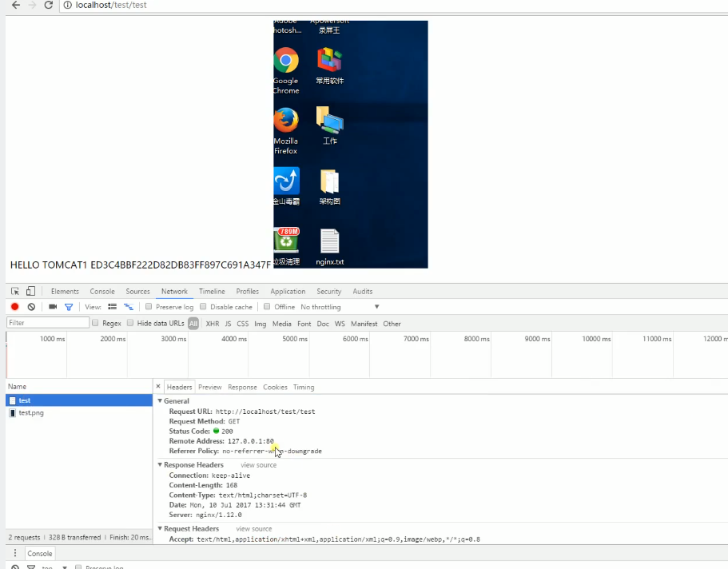Open the Cookies detail tab
The image size is (728, 569).
(276, 387)
